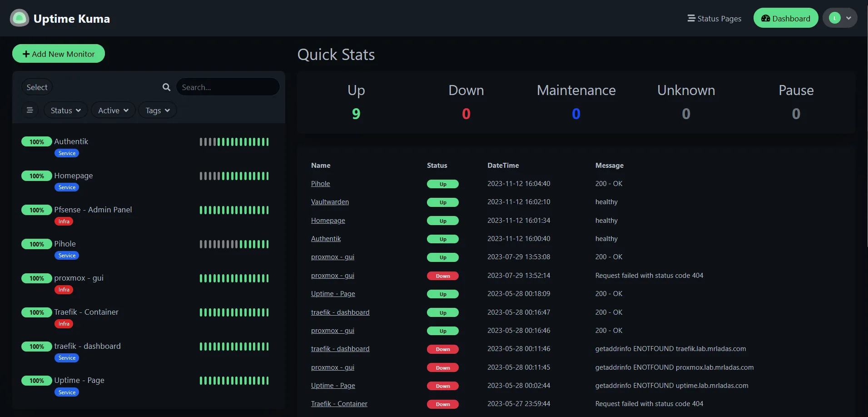
Task: Open the Status filter dropdown
Action: (65, 110)
